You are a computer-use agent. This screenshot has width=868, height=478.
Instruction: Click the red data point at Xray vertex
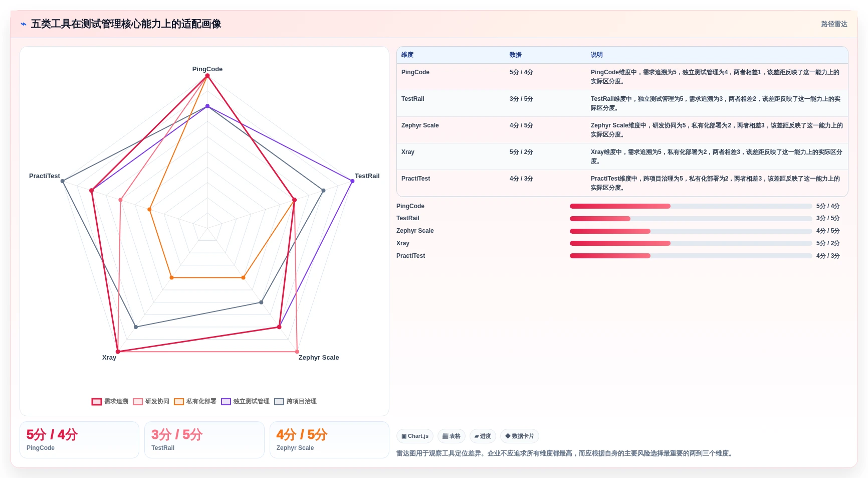tap(118, 352)
